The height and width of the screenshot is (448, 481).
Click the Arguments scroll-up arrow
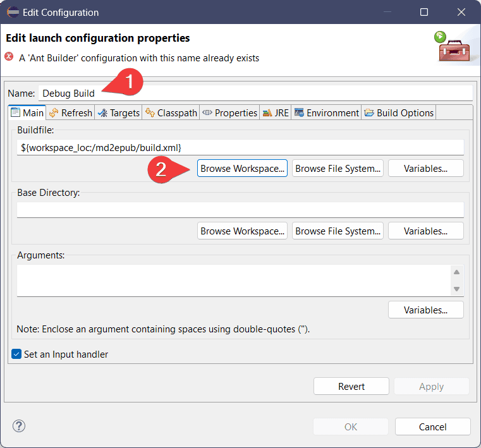(x=456, y=272)
